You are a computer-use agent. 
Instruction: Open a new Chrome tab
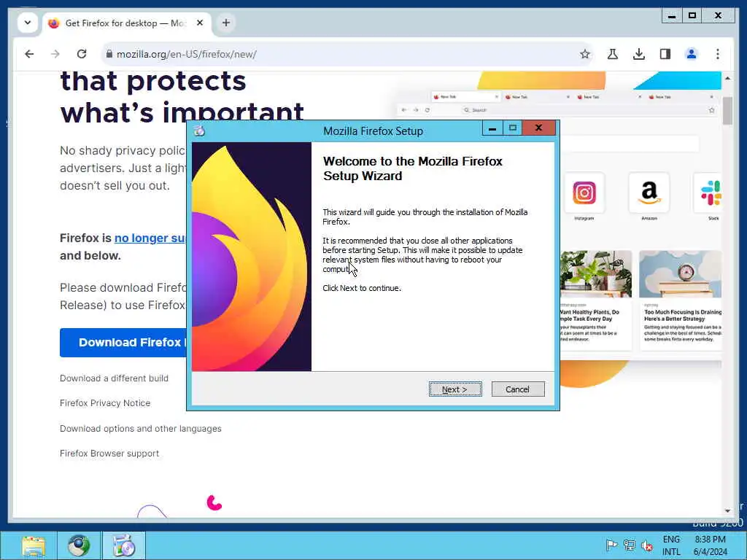point(226,23)
